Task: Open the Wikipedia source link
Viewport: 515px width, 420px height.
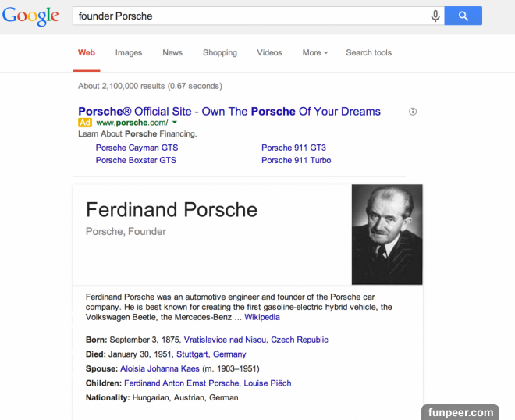Action: [262, 318]
